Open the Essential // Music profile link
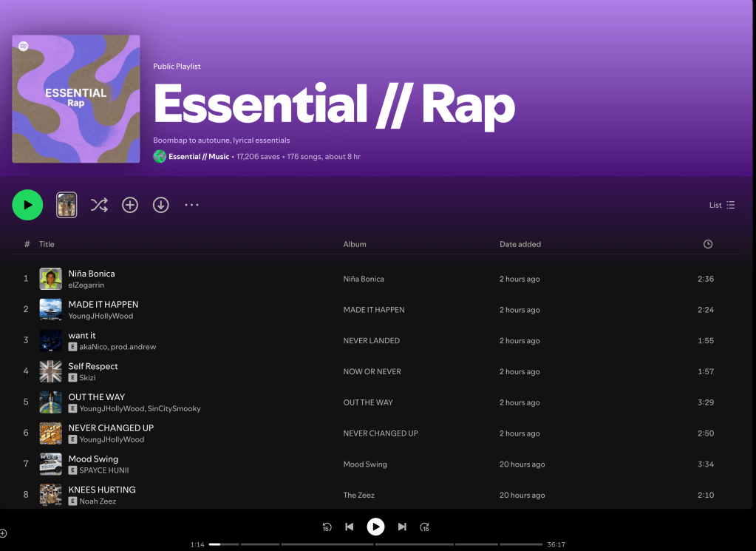The height and width of the screenshot is (551, 756). point(199,156)
